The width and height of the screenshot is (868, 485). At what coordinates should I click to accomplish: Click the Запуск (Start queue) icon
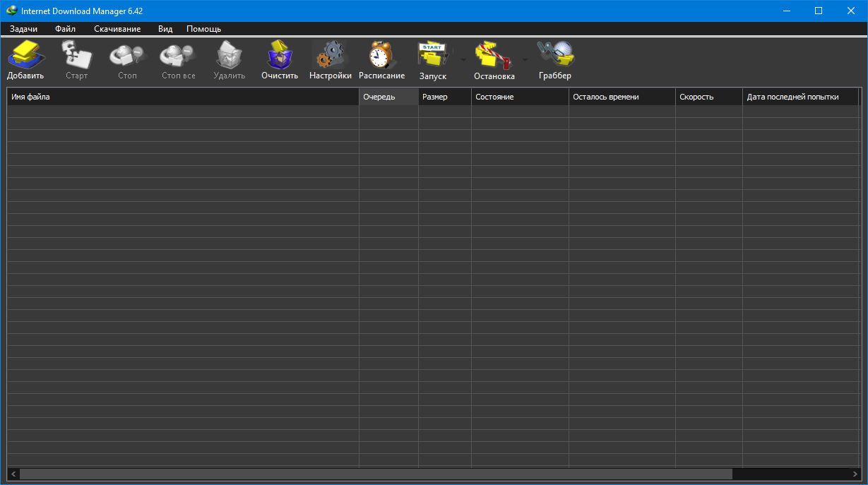click(433, 55)
